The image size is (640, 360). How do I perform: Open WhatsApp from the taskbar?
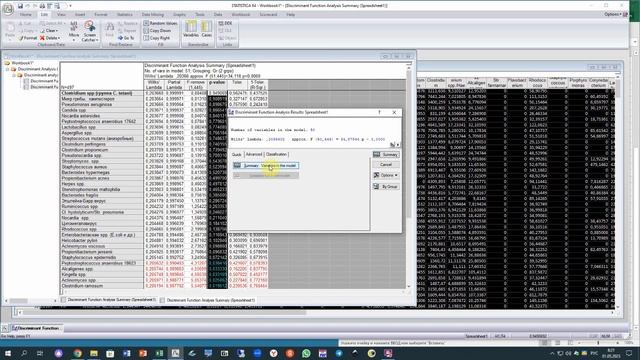click(306, 353)
